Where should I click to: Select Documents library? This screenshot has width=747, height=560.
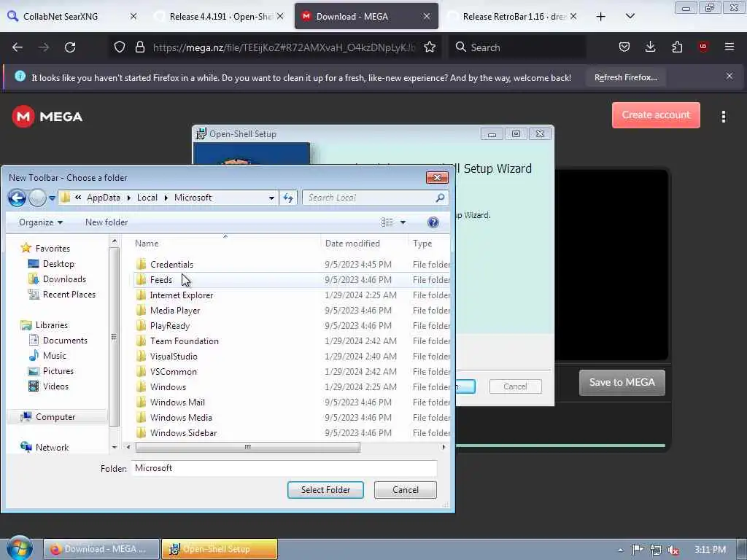click(65, 341)
